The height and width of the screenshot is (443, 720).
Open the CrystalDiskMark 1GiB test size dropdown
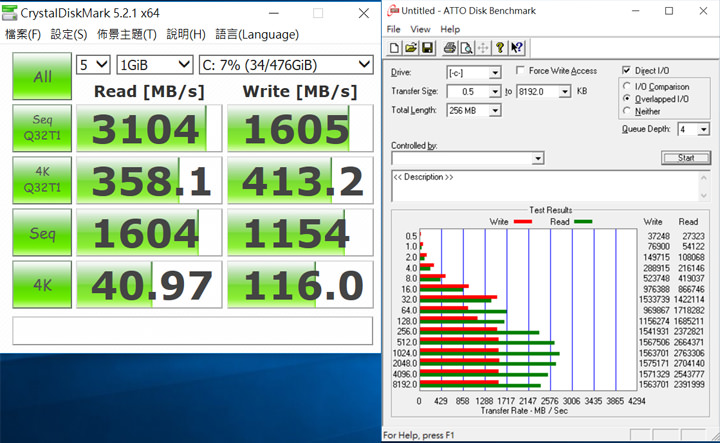pyautogui.click(x=183, y=64)
